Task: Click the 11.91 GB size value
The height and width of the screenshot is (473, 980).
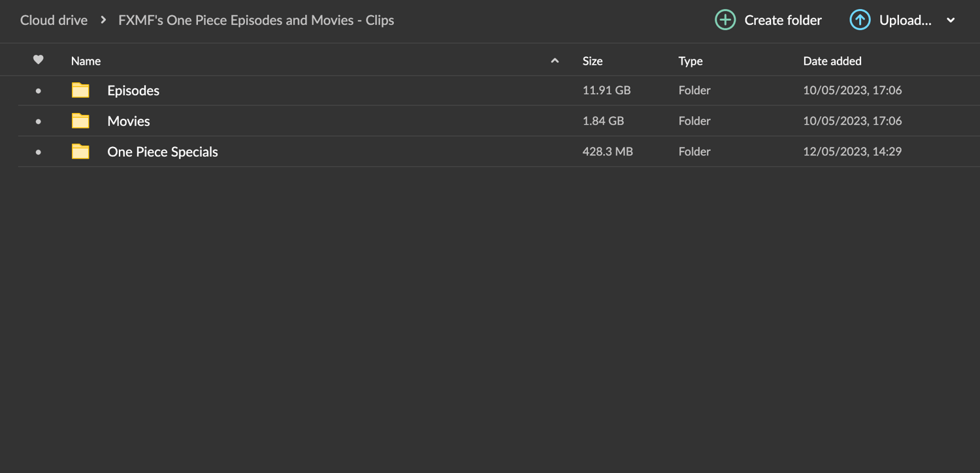Action: point(607,90)
